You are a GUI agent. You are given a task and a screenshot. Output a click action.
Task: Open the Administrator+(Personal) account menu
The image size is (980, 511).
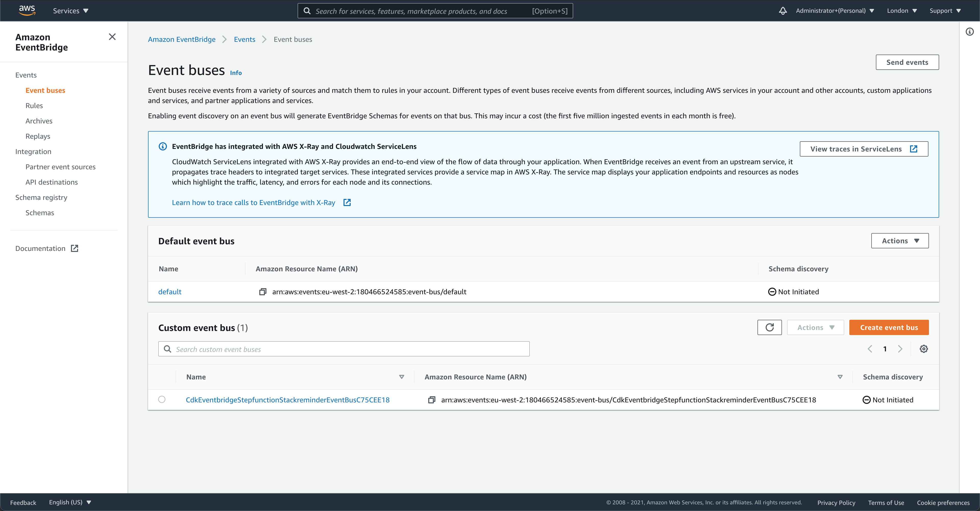[x=835, y=11]
